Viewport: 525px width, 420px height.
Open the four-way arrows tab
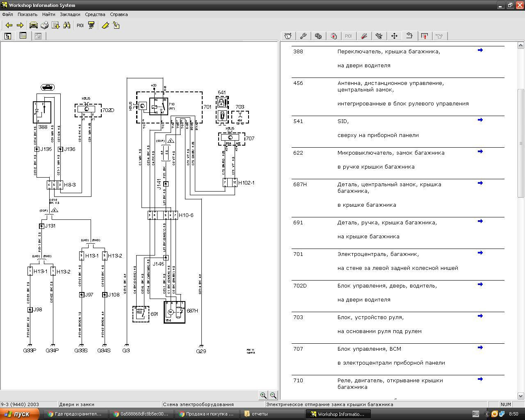click(x=394, y=36)
